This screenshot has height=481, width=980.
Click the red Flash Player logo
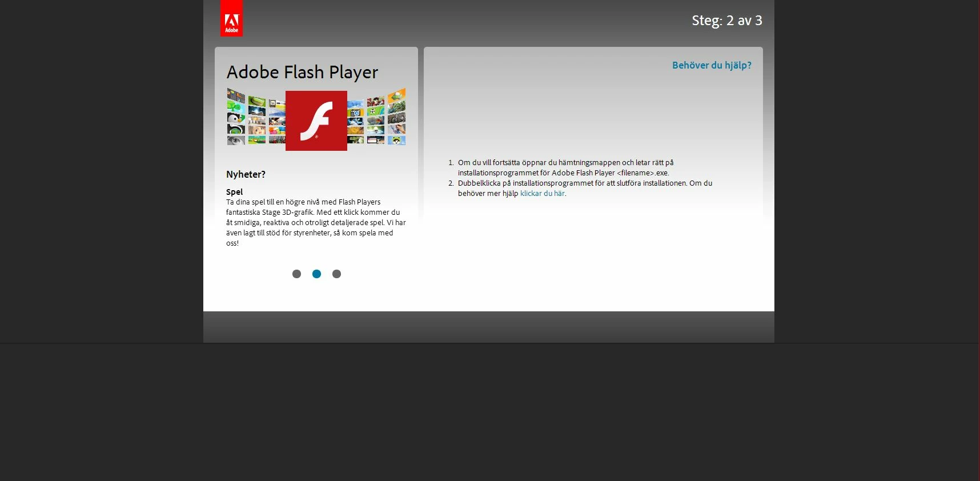click(x=316, y=121)
